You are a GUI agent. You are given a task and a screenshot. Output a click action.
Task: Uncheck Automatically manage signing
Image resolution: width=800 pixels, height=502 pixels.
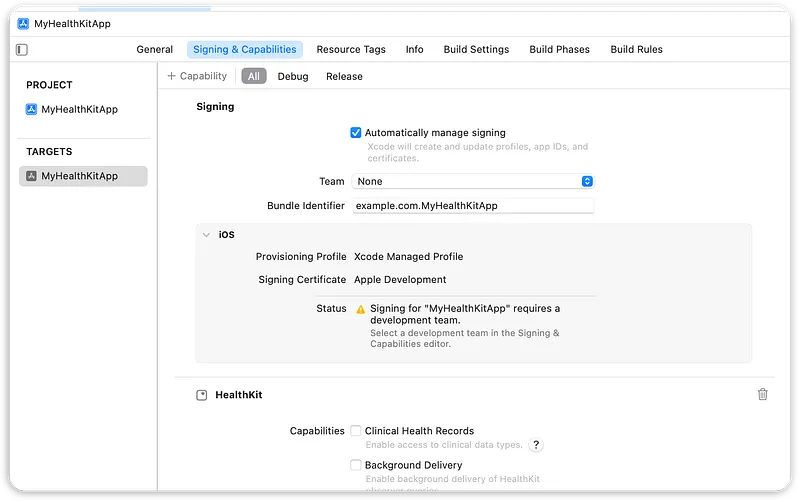tap(356, 132)
